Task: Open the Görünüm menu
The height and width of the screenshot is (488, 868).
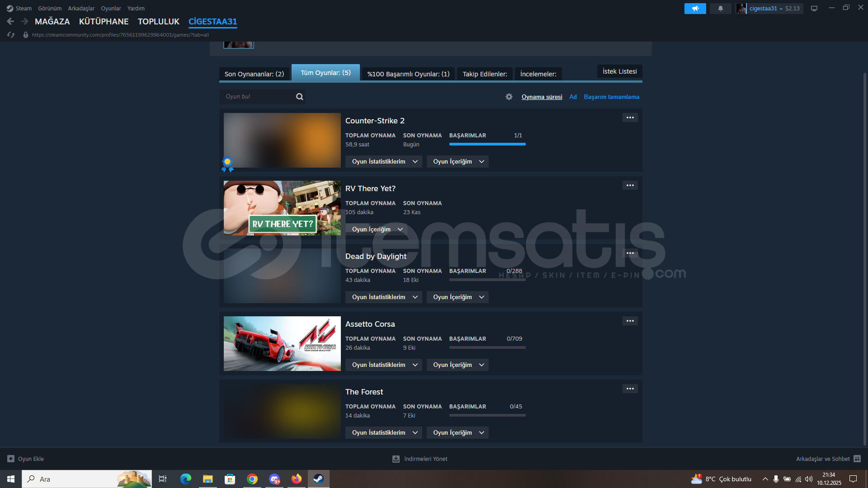Action: 49,9
